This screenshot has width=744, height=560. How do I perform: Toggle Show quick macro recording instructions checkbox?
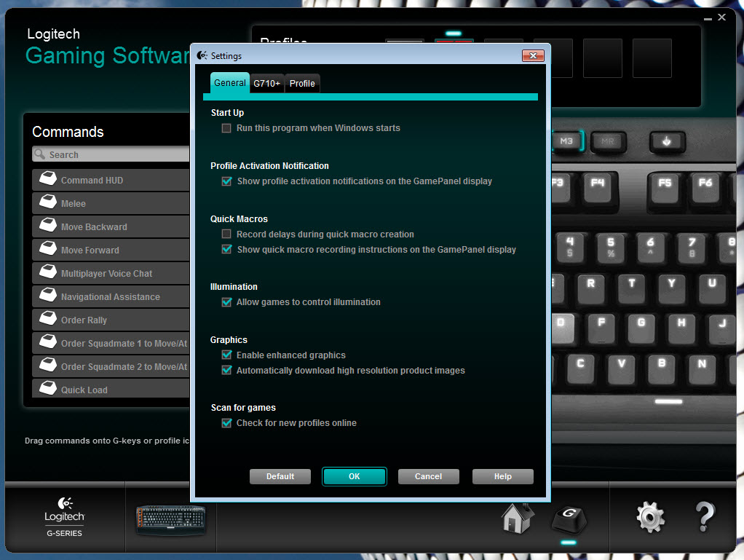click(x=227, y=249)
